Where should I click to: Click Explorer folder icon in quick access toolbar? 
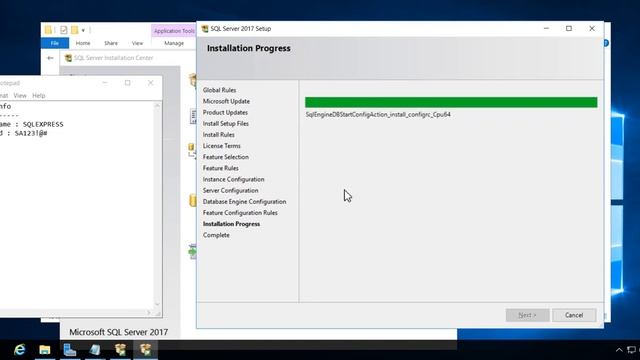pyautogui.click(x=49, y=30)
